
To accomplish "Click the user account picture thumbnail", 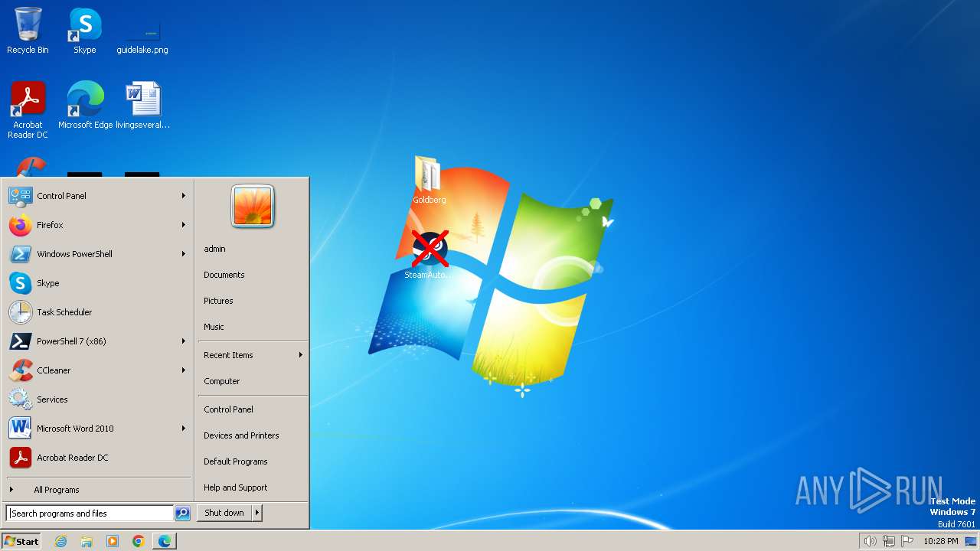I will pos(253,206).
